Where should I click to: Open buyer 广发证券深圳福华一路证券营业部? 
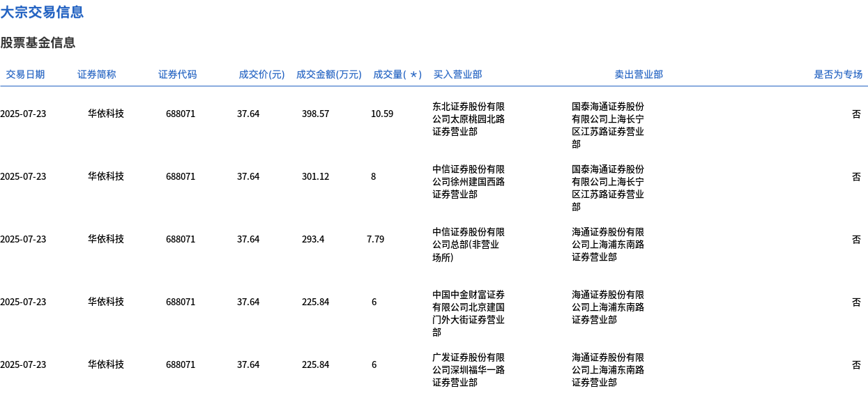[469, 370]
